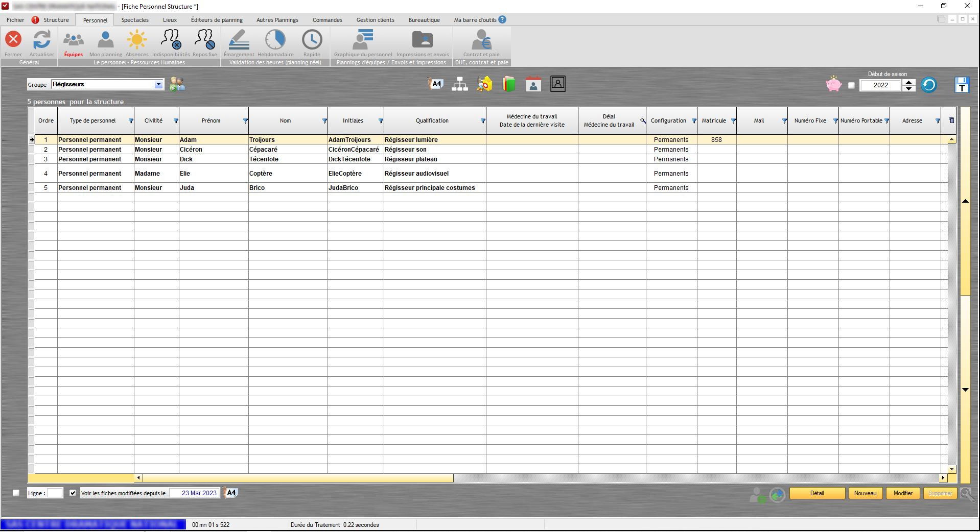Select the row for Cicéron Cépacaré
Image resolution: width=980 pixels, height=532 pixels.
(491, 150)
